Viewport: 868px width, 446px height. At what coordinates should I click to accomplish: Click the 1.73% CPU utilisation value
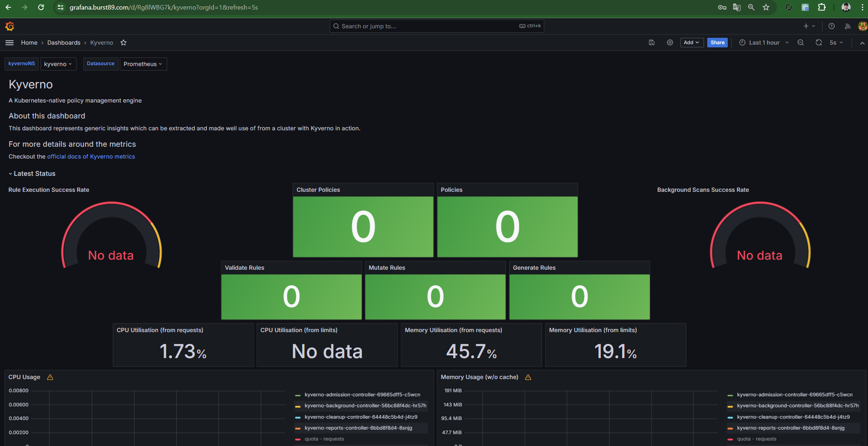pos(183,351)
